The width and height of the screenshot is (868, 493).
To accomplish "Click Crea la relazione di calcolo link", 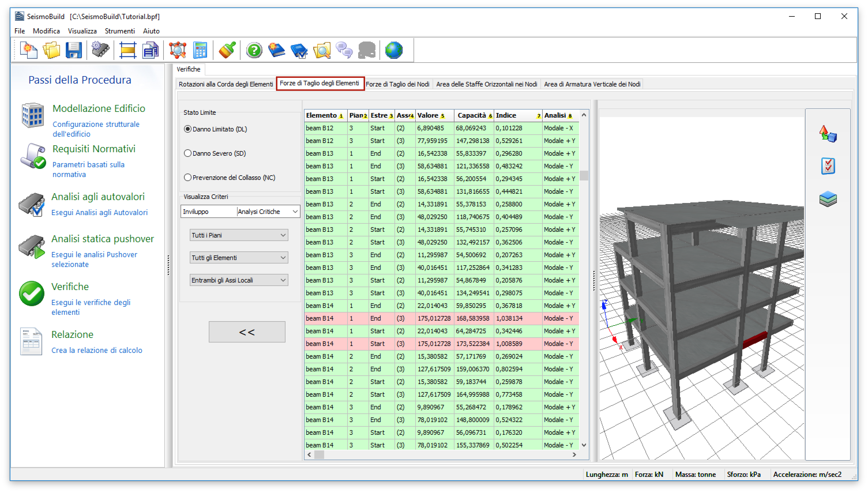I will (97, 350).
